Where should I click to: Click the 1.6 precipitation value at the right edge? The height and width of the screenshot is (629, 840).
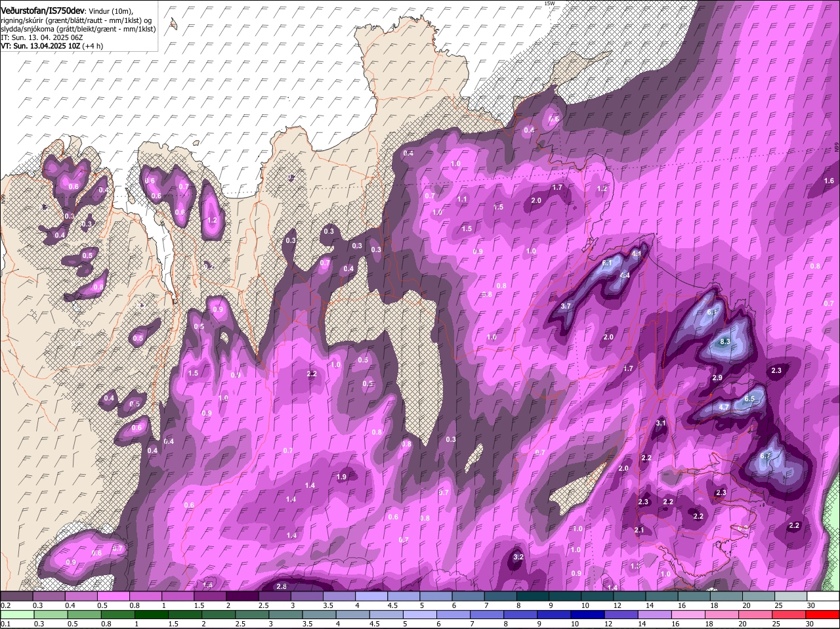[x=829, y=181]
